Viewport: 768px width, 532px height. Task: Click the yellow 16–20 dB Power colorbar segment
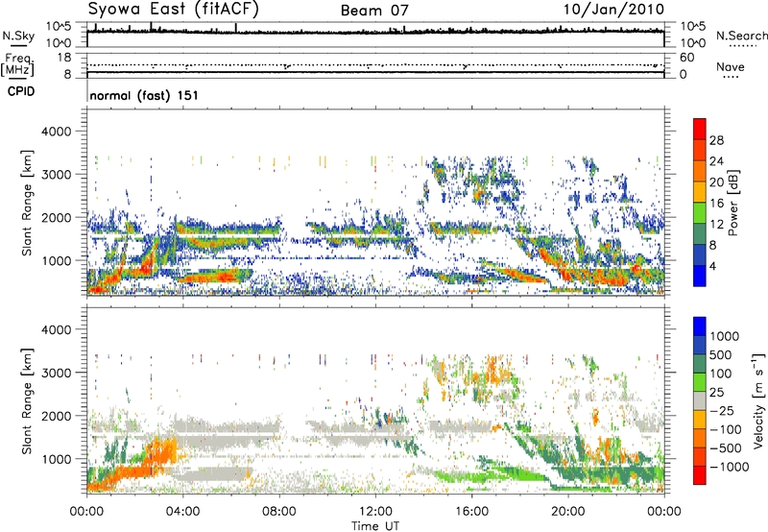pyautogui.click(x=700, y=192)
